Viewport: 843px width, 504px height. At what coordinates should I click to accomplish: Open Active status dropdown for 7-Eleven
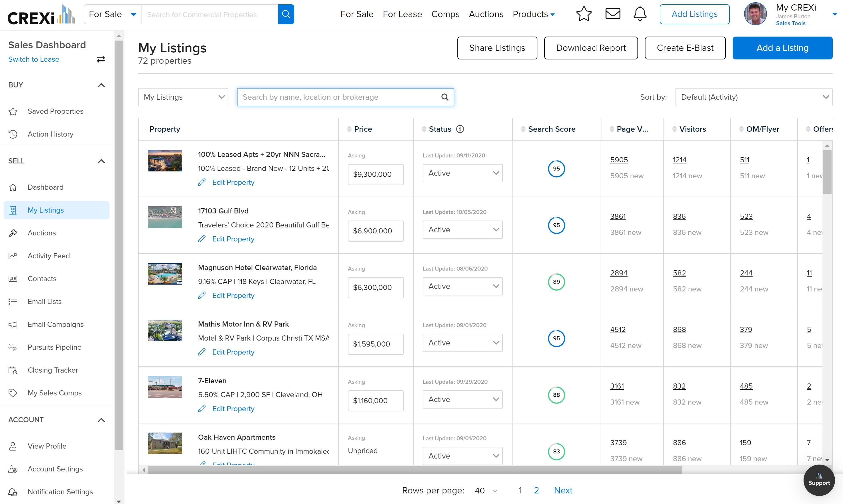[463, 400]
